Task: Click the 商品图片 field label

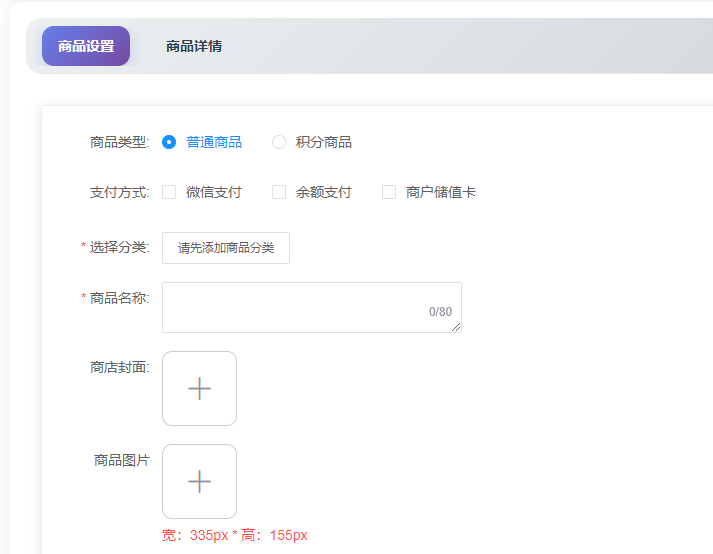Action: click(x=121, y=460)
